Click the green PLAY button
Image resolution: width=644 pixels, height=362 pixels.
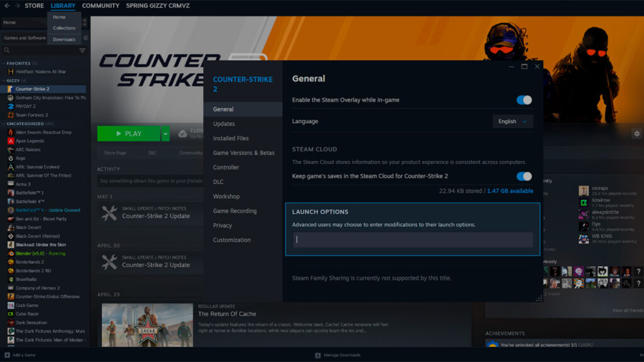pos(128,134)
